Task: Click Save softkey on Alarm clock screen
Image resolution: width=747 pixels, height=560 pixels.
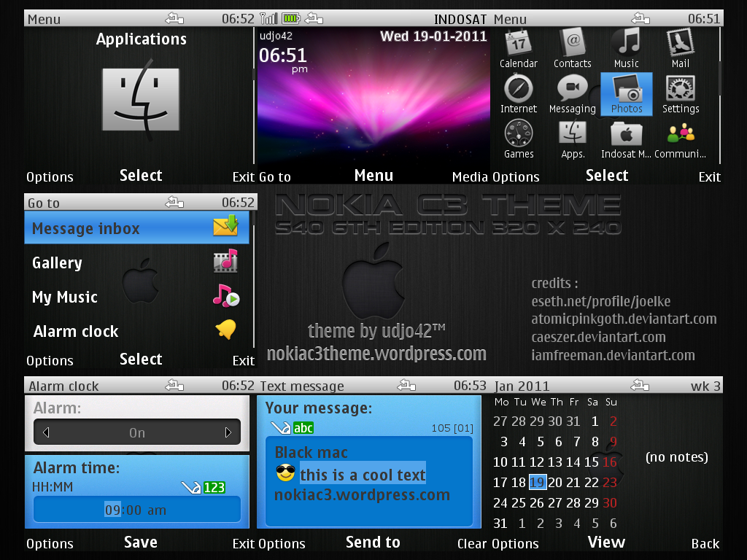Action: [141, 542]
